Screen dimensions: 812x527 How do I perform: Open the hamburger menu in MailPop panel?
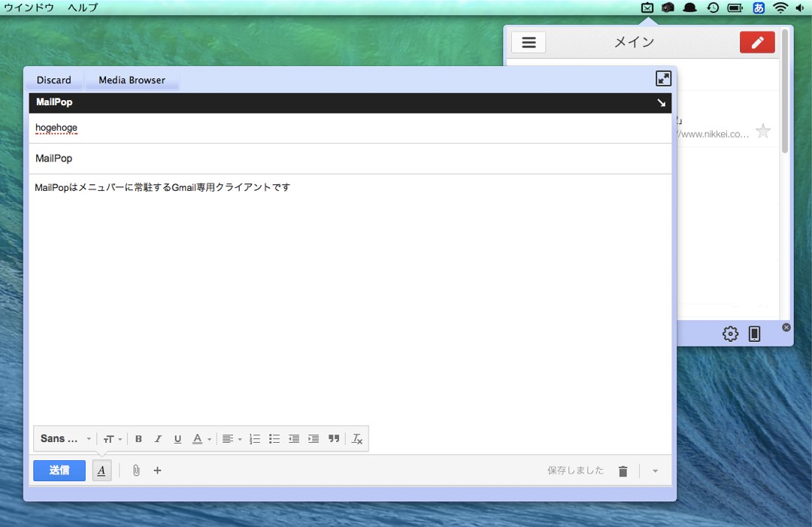pyautogui.click(x=529, y=42)
